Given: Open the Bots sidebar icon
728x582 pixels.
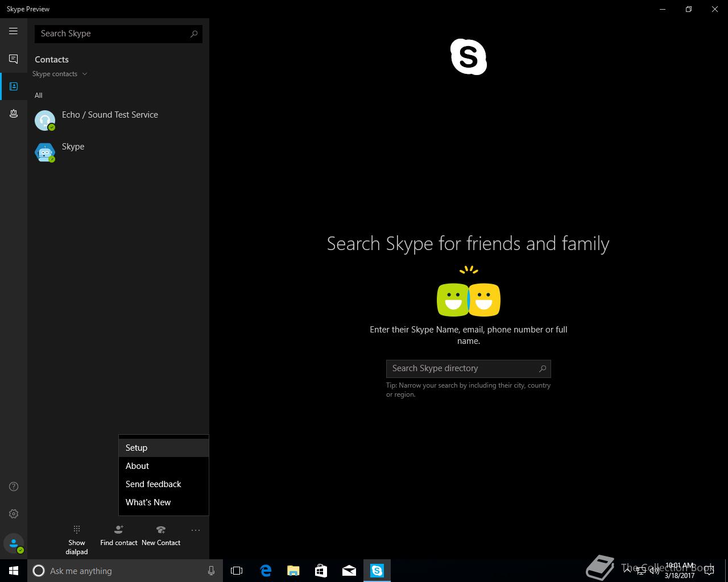Looking at the screenshot, I should point(13,114).
